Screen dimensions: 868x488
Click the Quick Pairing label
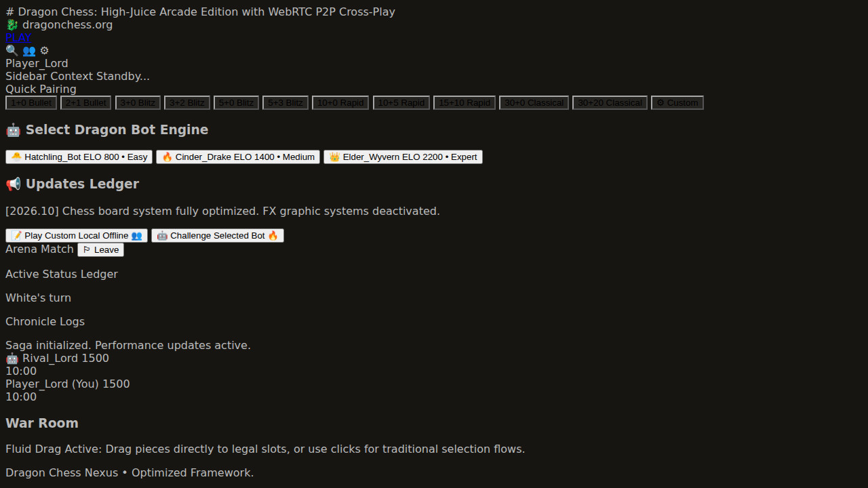tap(41, 89)
